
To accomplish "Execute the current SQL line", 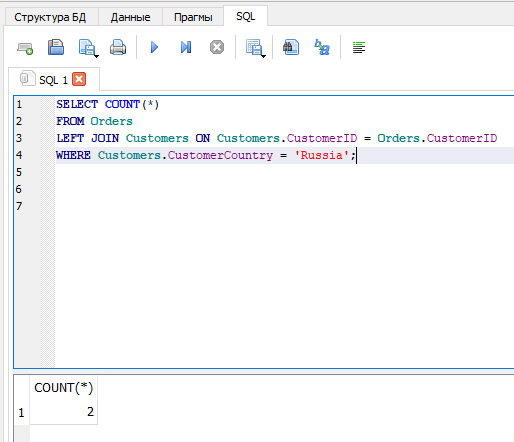I will click(x=186, y=47).
